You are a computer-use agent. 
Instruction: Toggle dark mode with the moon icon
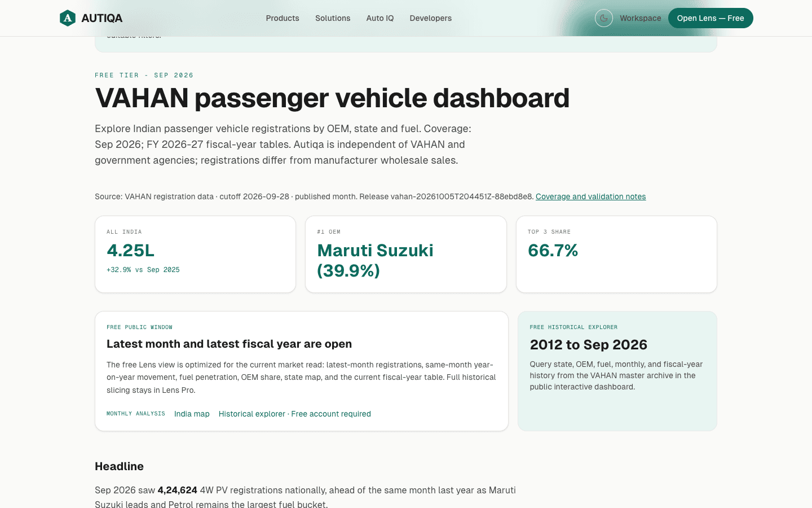604,18
